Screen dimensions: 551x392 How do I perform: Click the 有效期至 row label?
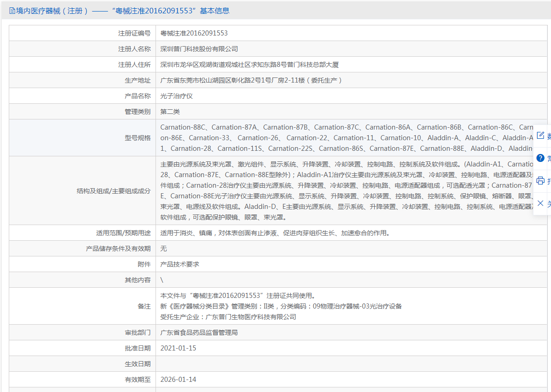[138, 380]
